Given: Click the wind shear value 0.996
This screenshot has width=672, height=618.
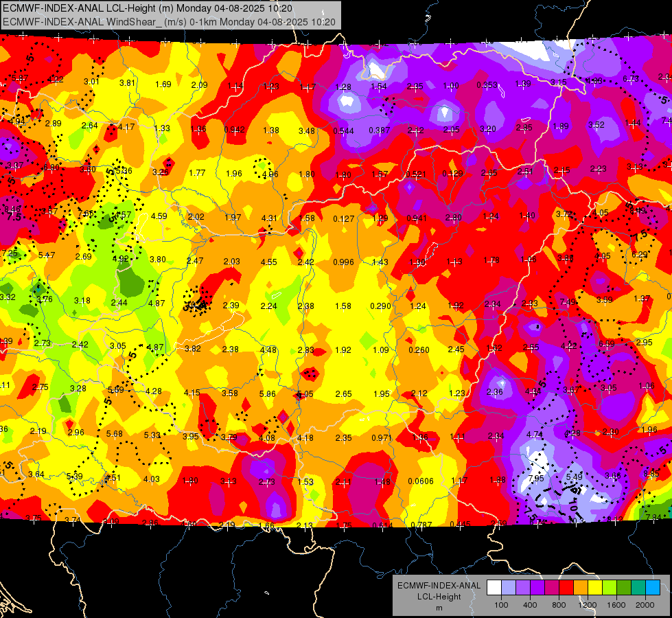Looking at the screenshot, I should coord(344,262).
